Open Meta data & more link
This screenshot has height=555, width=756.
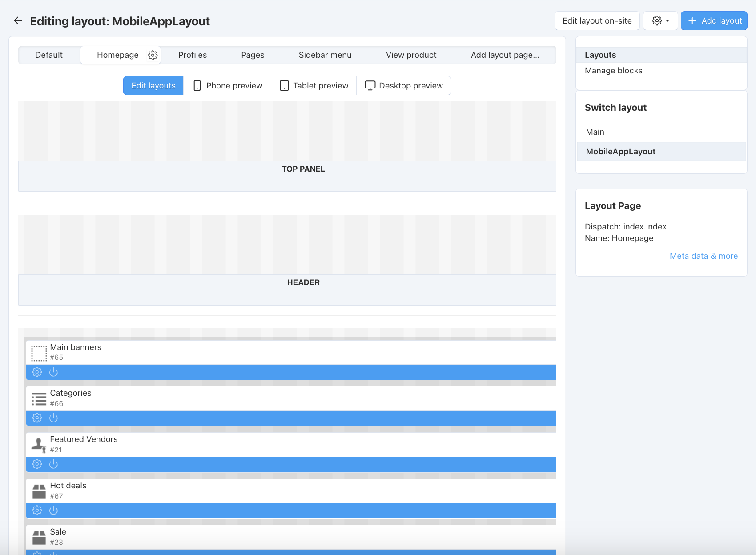click(704, 256)
